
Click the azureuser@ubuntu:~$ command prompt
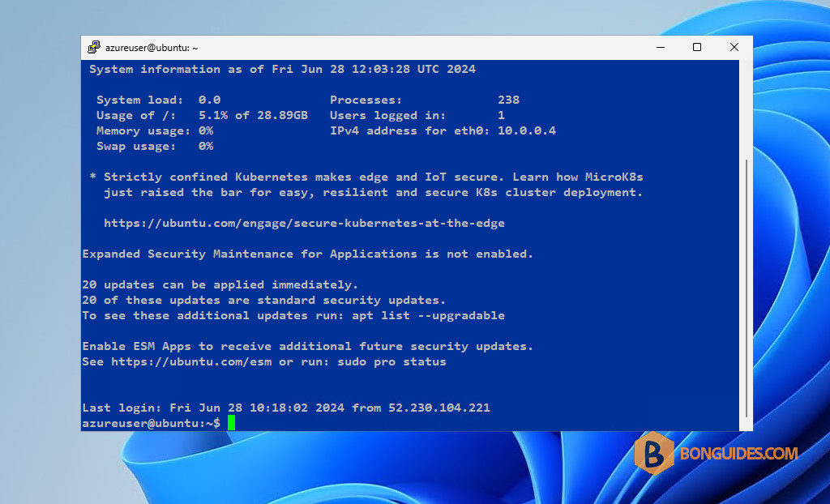[151, 423]
